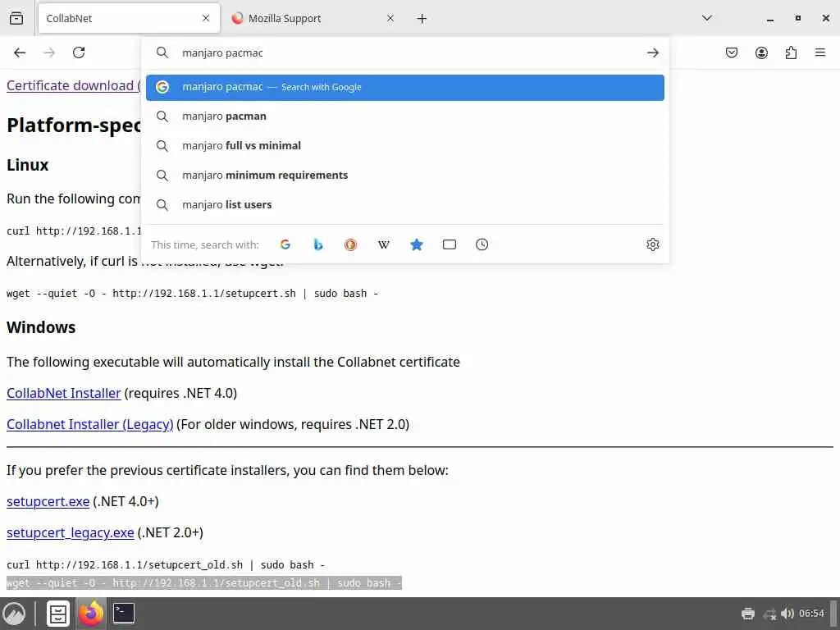The height and width of the screenshot is (630, 840).
Task: Click the highlighted wget setupcert_old.sh command
Action: pos(204,583)
